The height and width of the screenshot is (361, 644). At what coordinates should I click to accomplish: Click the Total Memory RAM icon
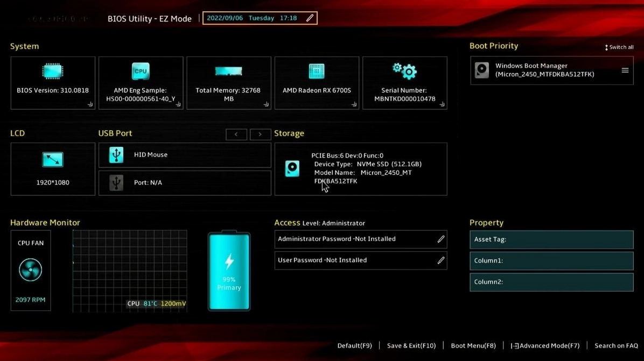[x=228, y=70]
